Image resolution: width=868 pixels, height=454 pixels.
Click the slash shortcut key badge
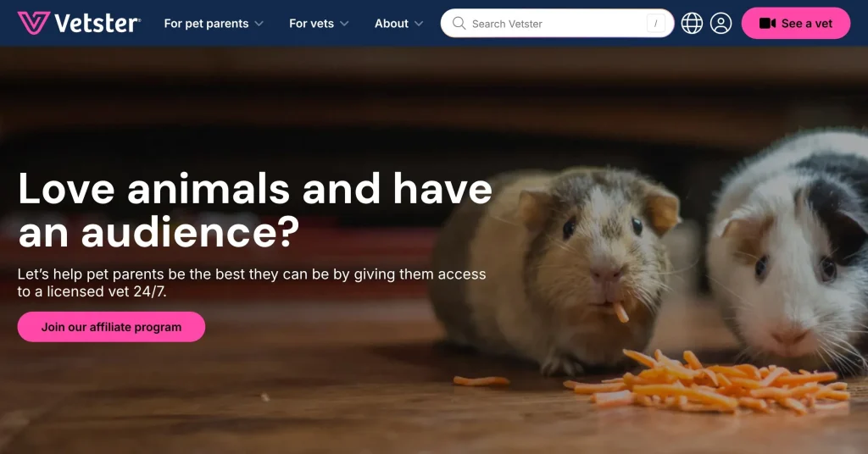[655, 23]
